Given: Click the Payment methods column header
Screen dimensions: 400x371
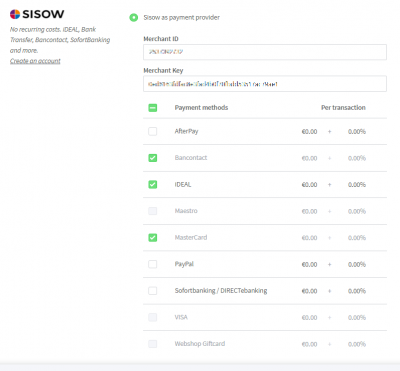Looking at the screenshot, I should tap(201, 108).
